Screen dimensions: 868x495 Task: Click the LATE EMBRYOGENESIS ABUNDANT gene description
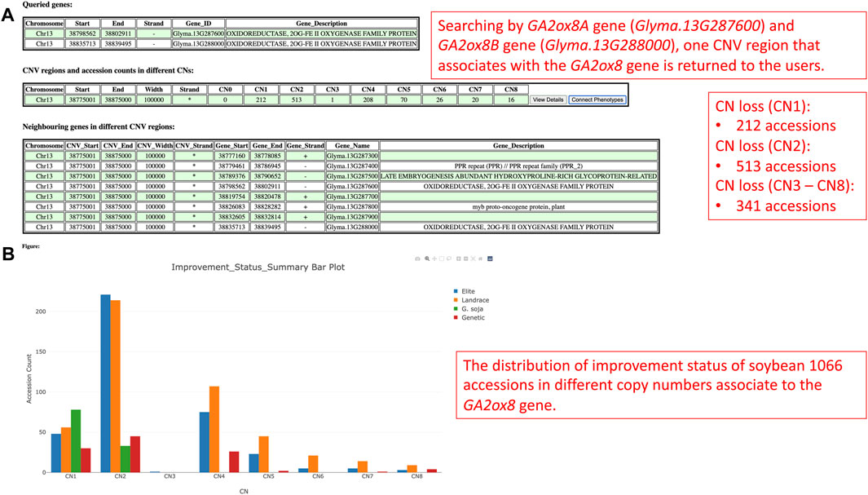pyautogui.click(x=518, y=177)
